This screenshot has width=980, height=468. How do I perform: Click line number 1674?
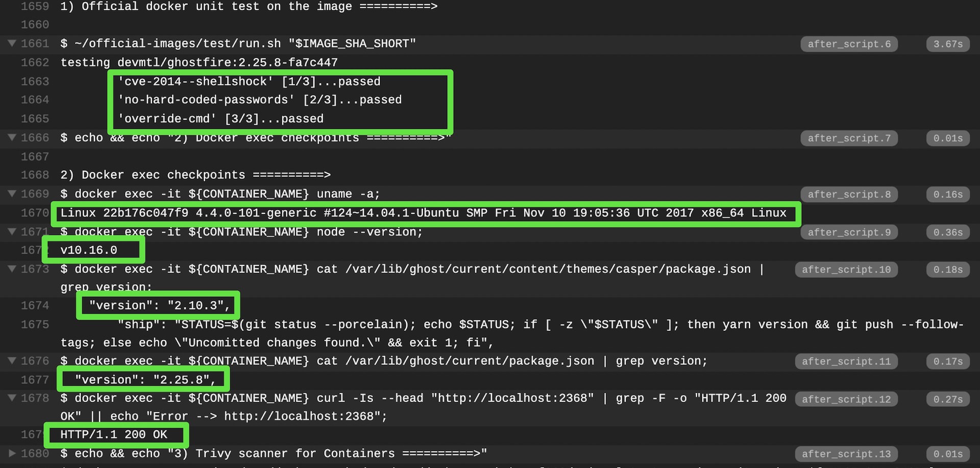pos(35,306)
